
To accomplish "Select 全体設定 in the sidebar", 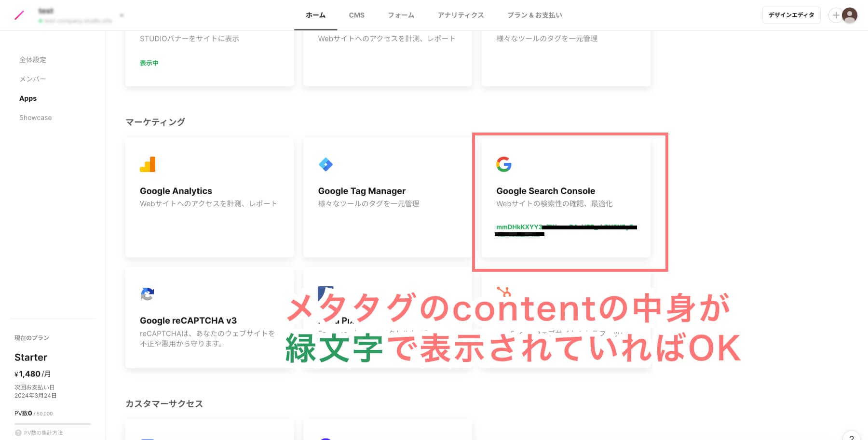I will click(33, 60).
